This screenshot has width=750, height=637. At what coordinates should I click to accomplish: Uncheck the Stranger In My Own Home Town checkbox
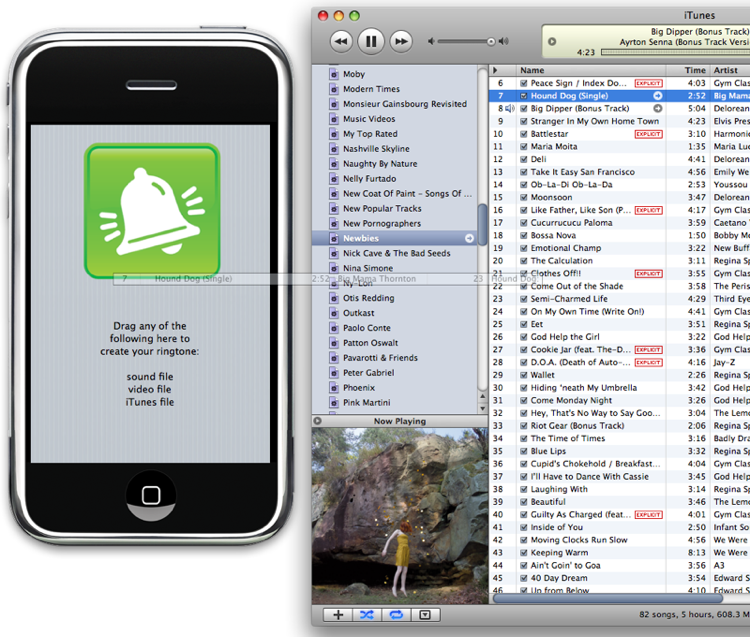(x=524, y=121)
